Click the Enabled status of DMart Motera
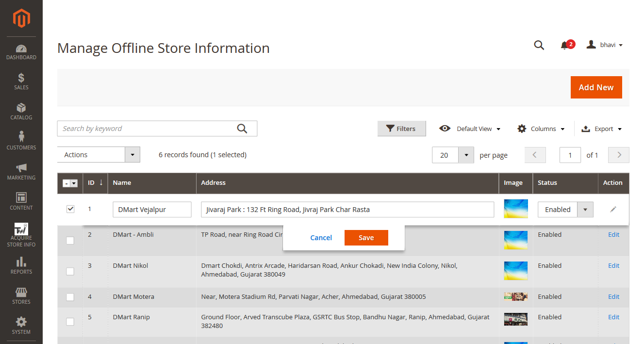The height and width of the screenshot is (344, 644). 549,296
